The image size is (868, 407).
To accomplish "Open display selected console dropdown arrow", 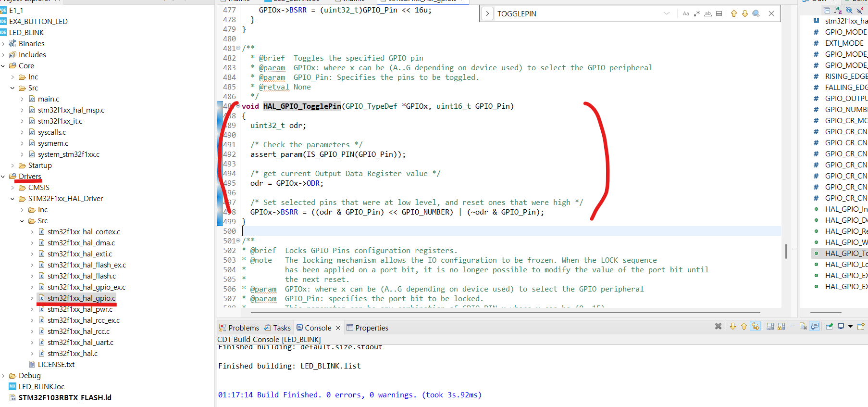I will [x=850, y=326].
